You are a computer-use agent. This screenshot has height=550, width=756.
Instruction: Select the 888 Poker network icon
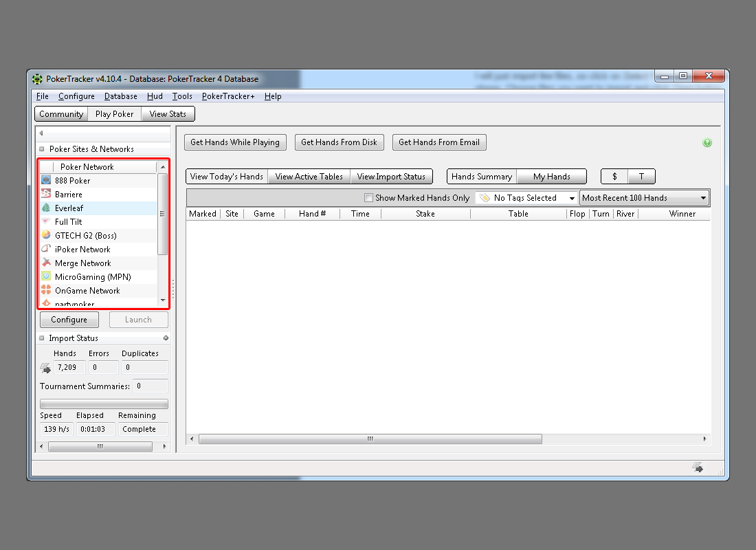(46, 180)
